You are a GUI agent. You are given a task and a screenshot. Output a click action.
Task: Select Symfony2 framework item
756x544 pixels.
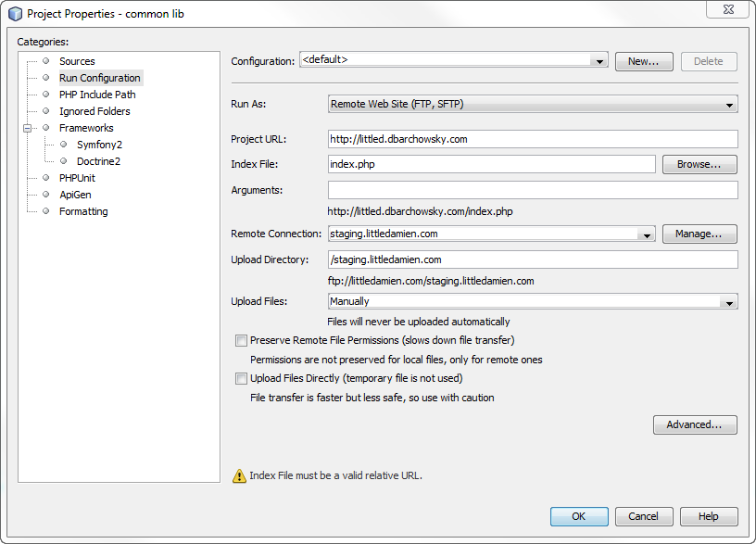[x=99, y=145]
